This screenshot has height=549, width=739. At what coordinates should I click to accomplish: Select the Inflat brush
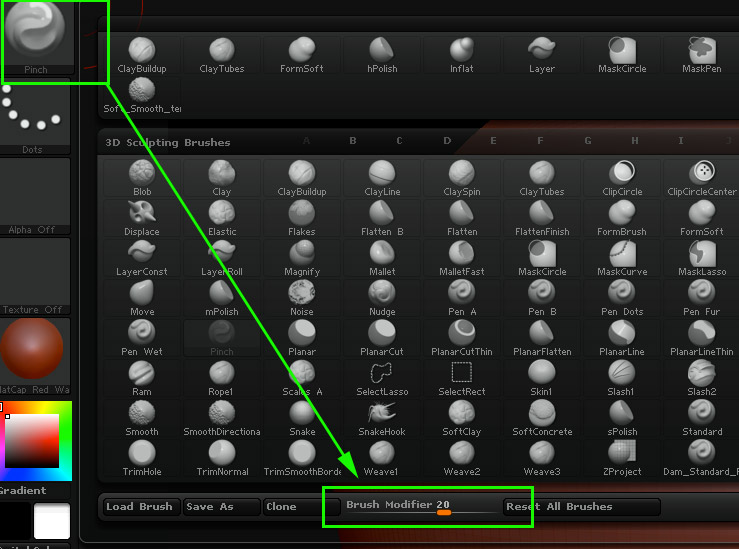click(x=461, y=55)
